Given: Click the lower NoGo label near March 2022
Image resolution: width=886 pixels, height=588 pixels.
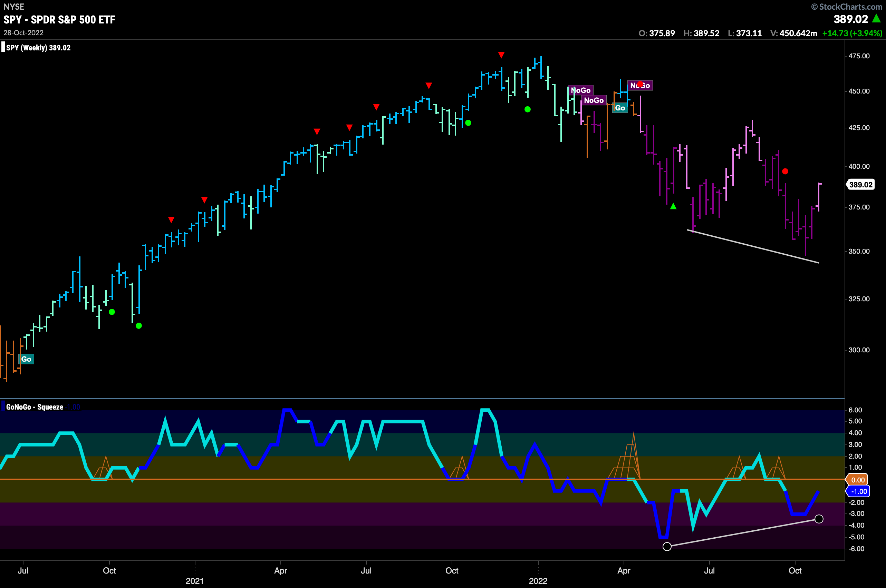Looking at the screenshot, I should coord(594,100).
